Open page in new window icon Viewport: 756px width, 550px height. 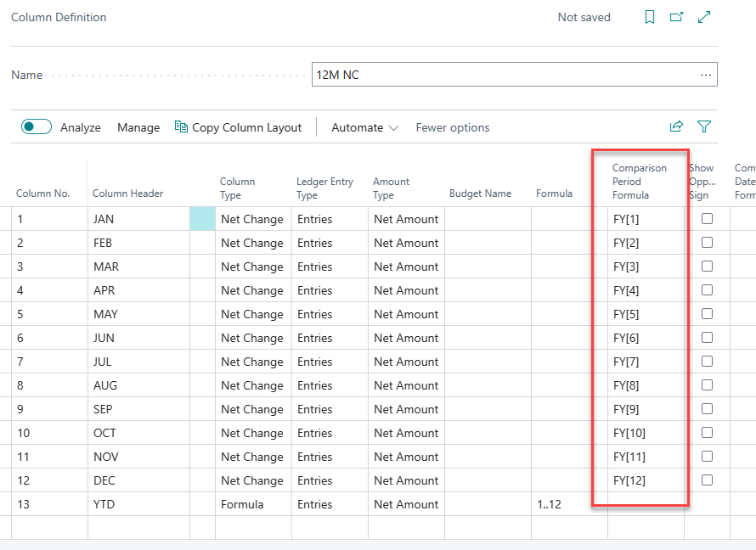coord(676,17)
